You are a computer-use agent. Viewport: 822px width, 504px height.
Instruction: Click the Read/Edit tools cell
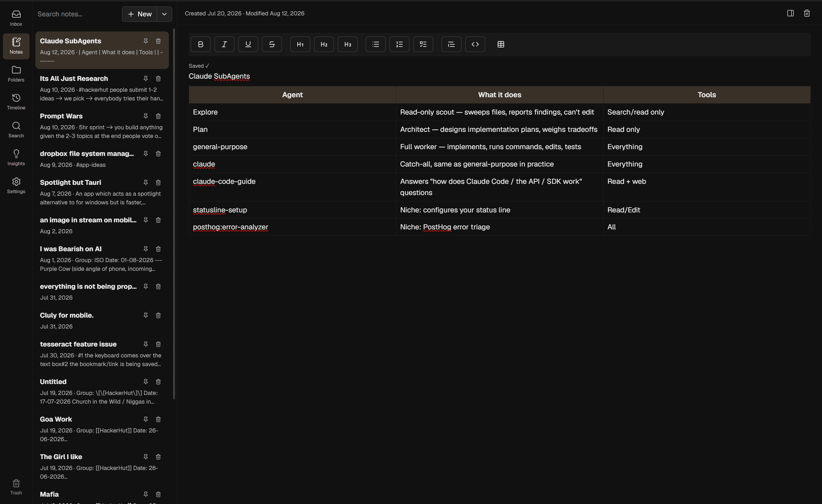point(707,210)
